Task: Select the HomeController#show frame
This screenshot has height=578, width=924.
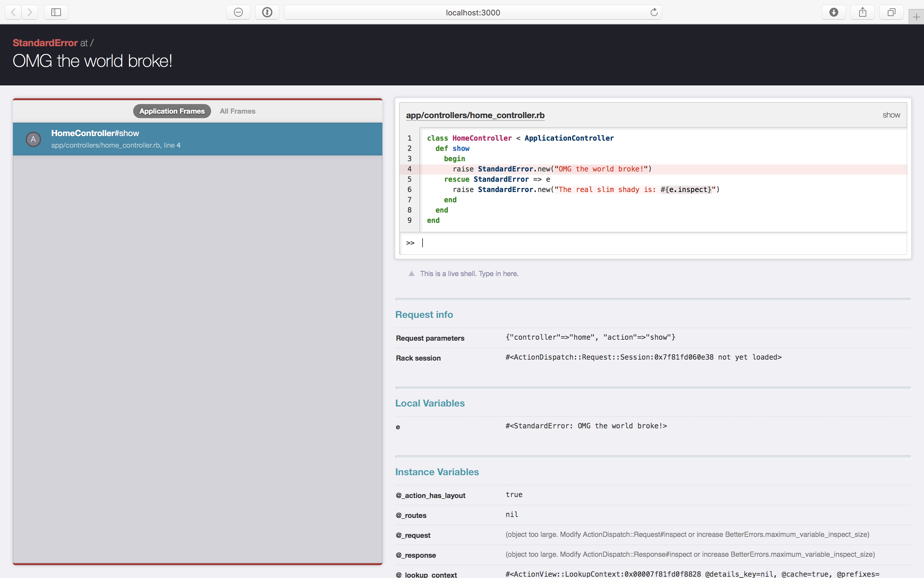Action: tap(197, 139)
